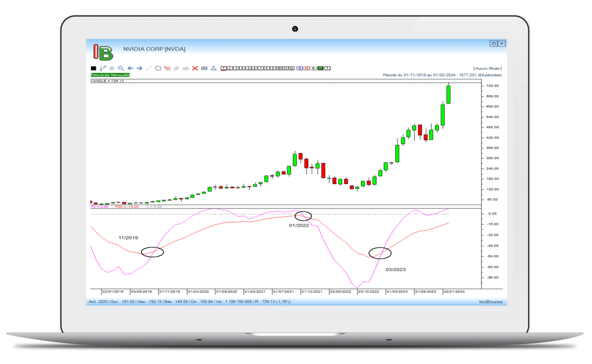Select layout preset 6
Screen dimensions: 592x364
coord(255,68)
